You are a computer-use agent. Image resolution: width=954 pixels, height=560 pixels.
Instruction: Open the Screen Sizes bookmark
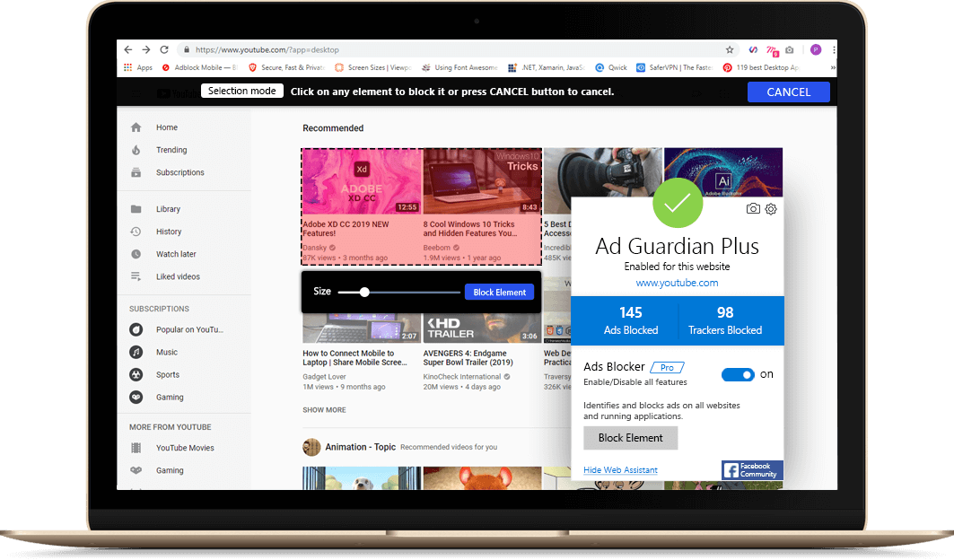tap(373, 67)
